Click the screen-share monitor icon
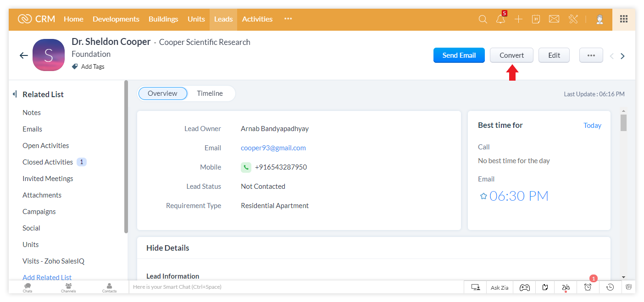Screen dimensions: 644x302 pos(476,287)
